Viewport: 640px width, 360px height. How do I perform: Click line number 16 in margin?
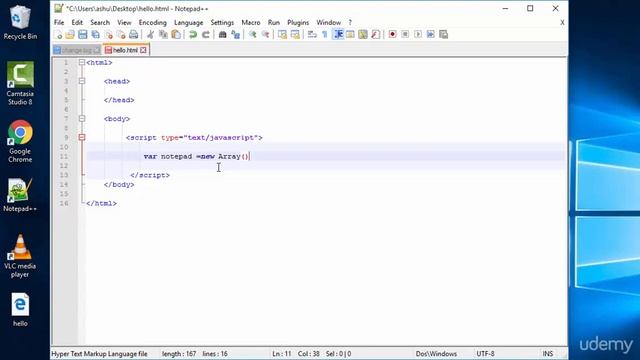[64, 203]
